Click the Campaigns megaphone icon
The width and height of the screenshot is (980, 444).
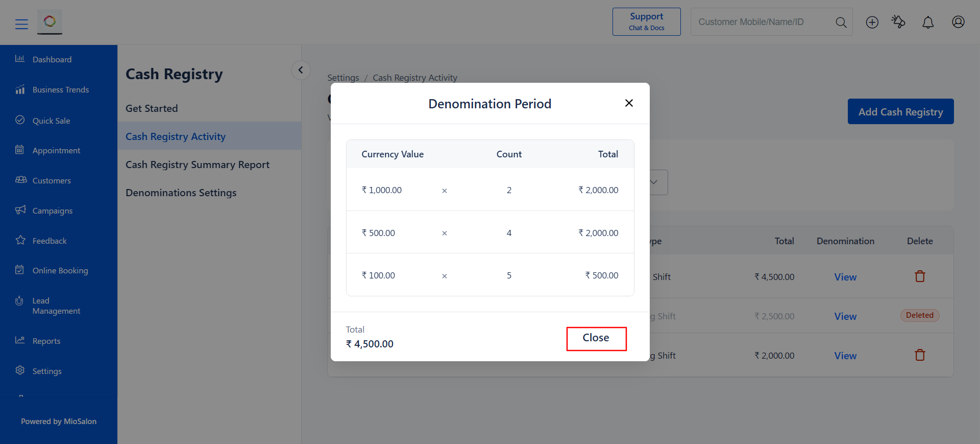tap(20, 210)
